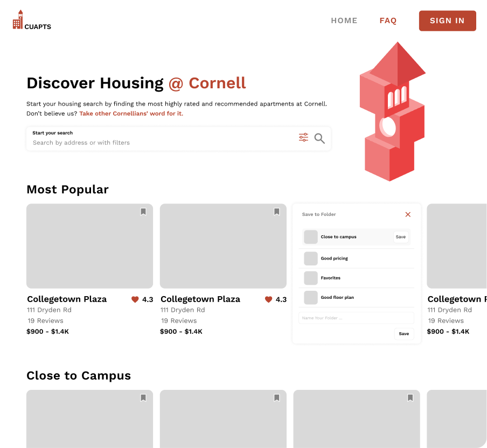
Task: Click heart icon on second Collegetown Plaza
Action: point(269,299)
